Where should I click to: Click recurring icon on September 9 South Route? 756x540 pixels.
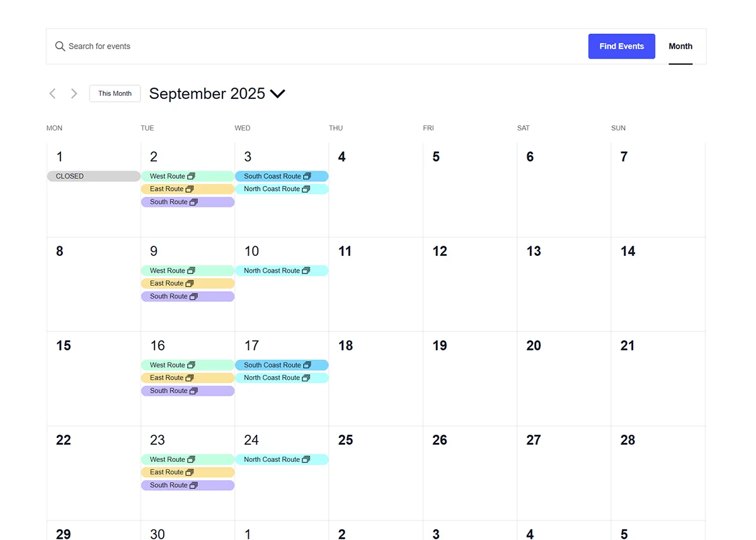point(194,297)
